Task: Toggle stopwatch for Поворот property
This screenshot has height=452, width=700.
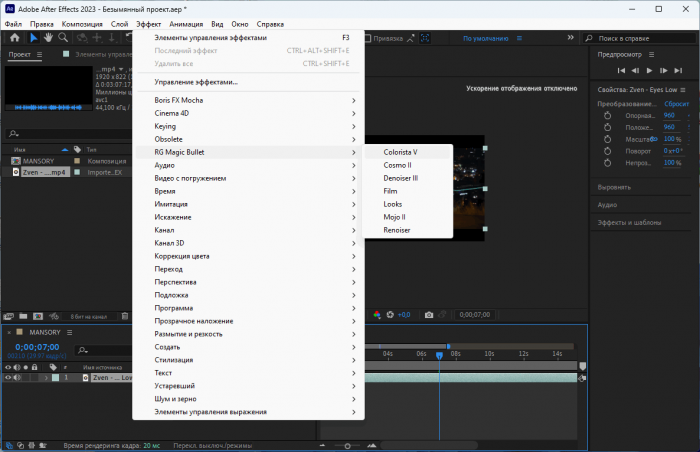Action: (606, 151)
